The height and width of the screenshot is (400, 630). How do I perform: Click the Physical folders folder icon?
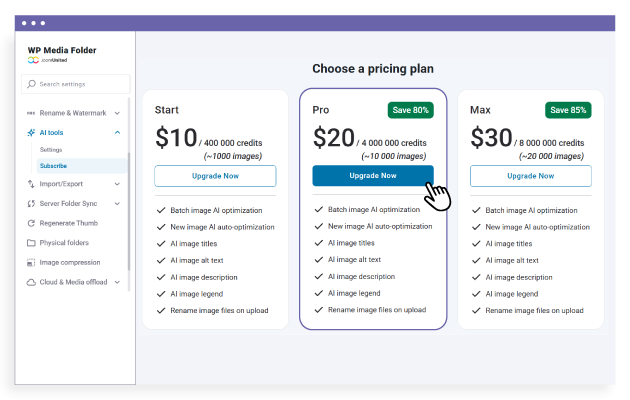pyautogui.click(x=31, y=243)
